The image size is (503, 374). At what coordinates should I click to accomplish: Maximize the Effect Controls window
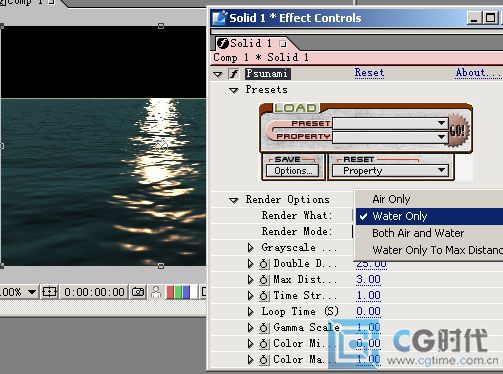[490, 18]
